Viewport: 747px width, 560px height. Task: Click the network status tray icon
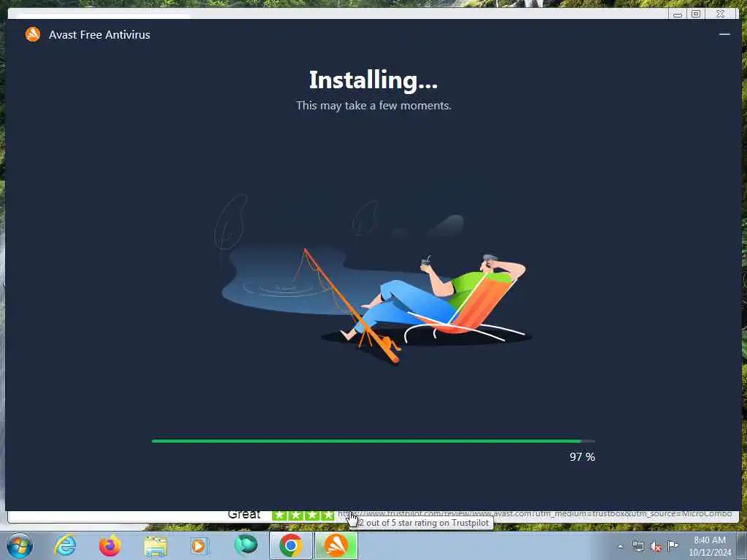(x=638, y=547)
